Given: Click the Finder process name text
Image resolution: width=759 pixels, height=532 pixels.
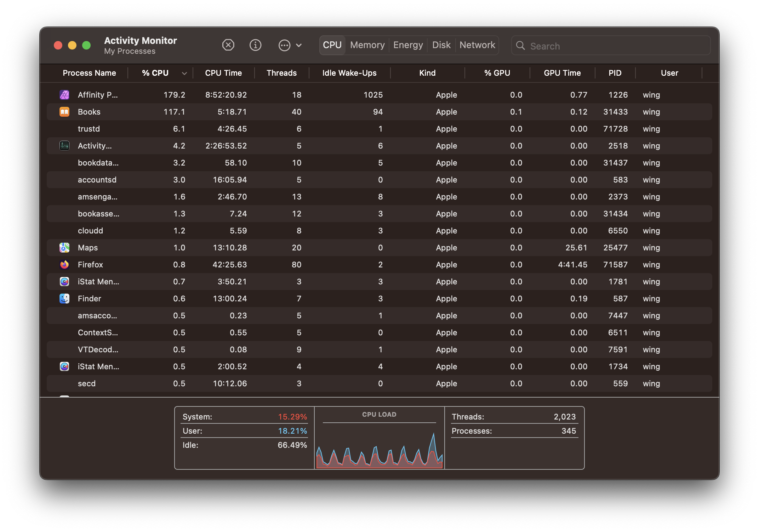Looking at the screenshot, I should [89, 299].
